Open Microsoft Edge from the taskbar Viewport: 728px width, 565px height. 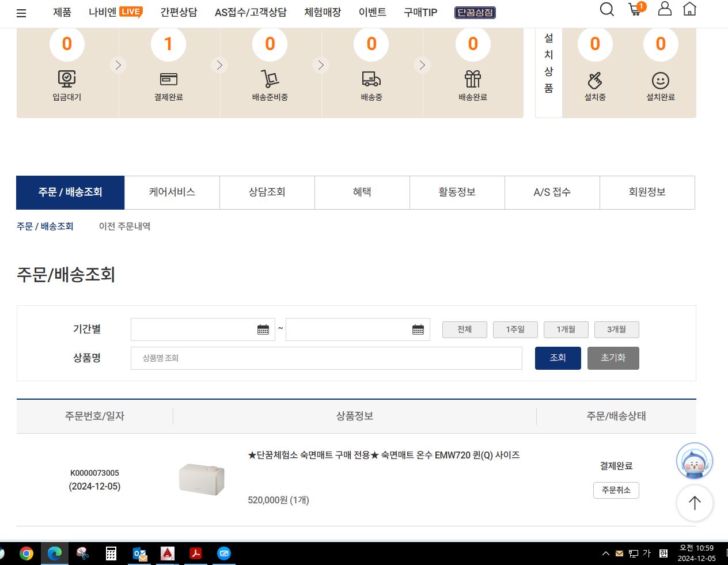coord(55,553)
